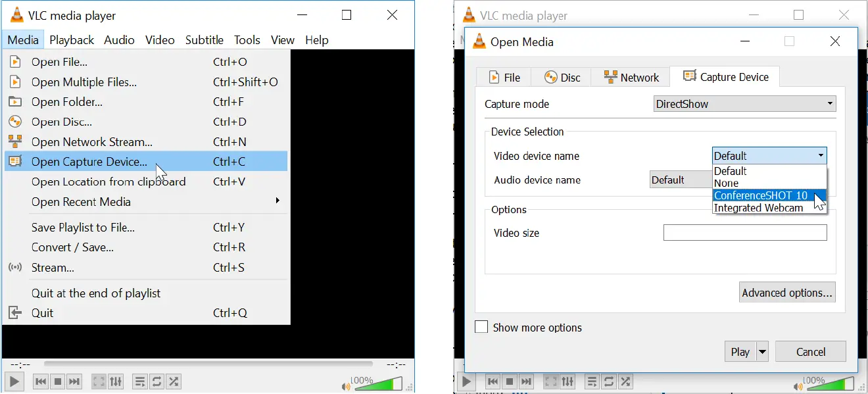The width and height of the screenshot is (868, 394).
Task: Open the Audio device name dropdown
Action: pos(681,180)
